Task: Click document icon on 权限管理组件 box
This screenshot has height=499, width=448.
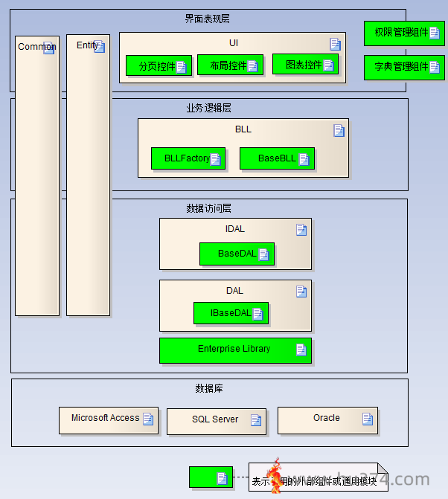Action: point(435,33)
